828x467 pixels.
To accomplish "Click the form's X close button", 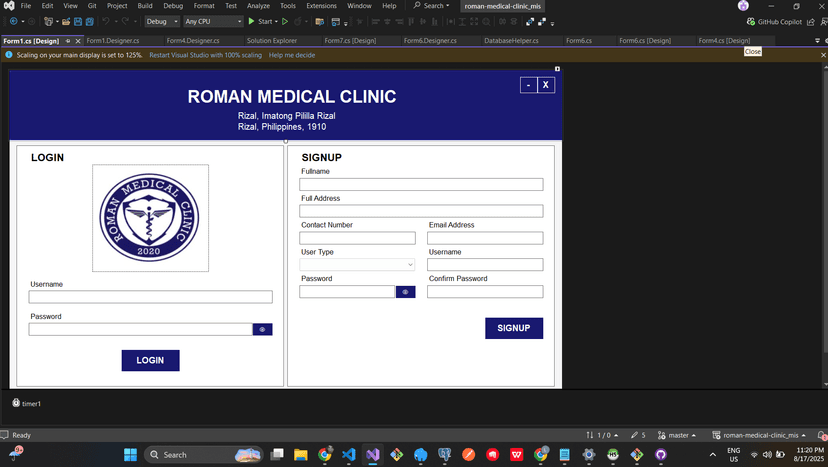I will (546, 85).
